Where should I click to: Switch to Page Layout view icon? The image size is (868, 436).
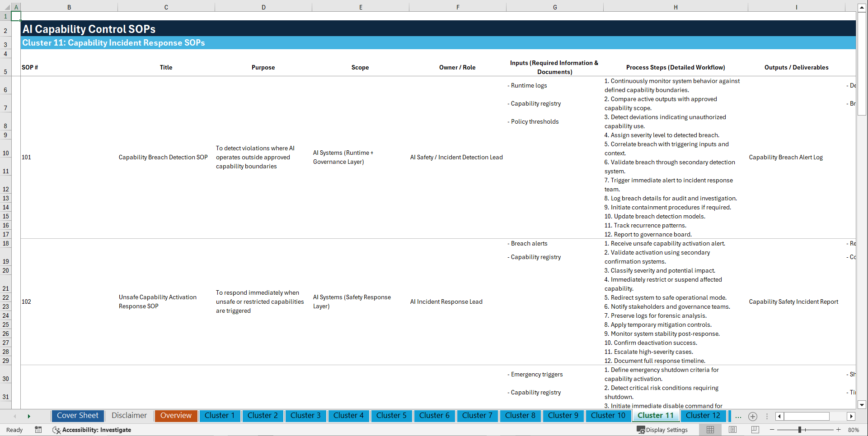(x=732, y=430)
